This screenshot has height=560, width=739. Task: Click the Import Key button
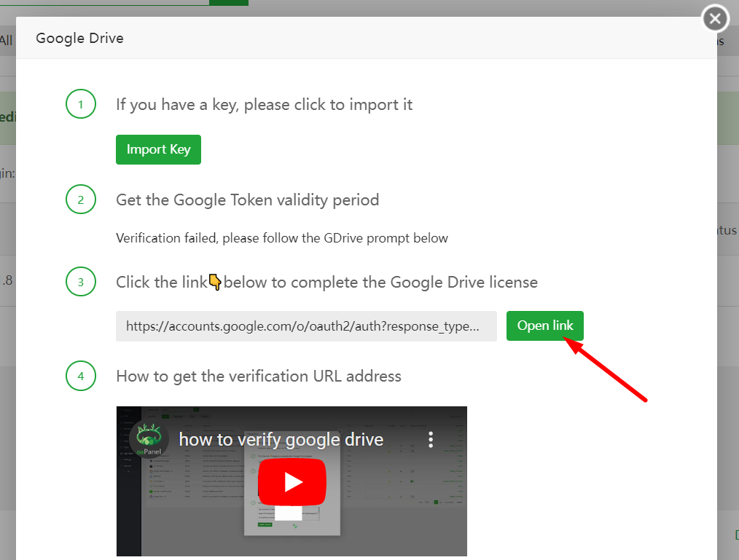(158, 149)
